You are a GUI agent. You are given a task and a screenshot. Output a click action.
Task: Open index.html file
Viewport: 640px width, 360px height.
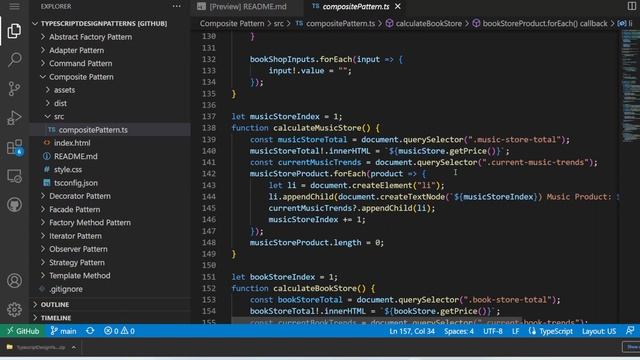tap(72, 143)
